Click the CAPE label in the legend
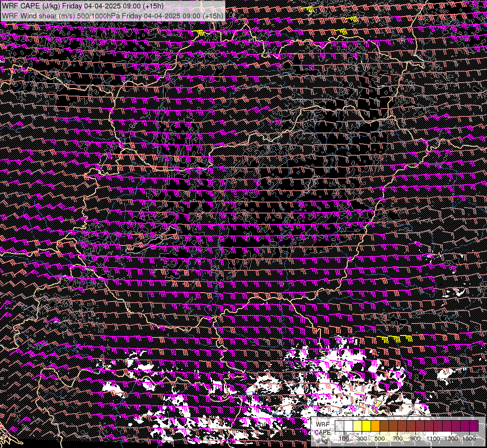487x448 pixels. [x=323, y=432]
